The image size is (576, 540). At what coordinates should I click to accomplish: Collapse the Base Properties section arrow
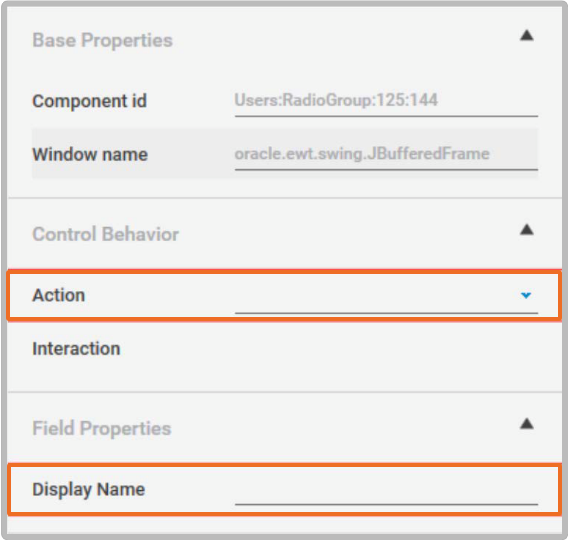click(526, 36)
